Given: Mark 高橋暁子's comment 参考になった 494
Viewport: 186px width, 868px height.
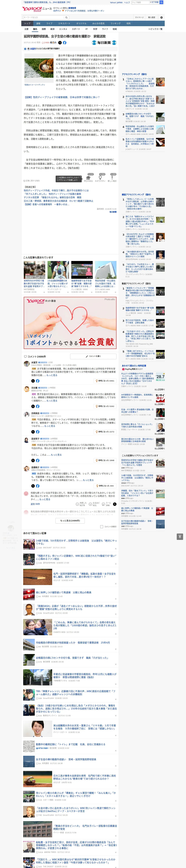Looking at the screenshot, I should pos(105,486).
